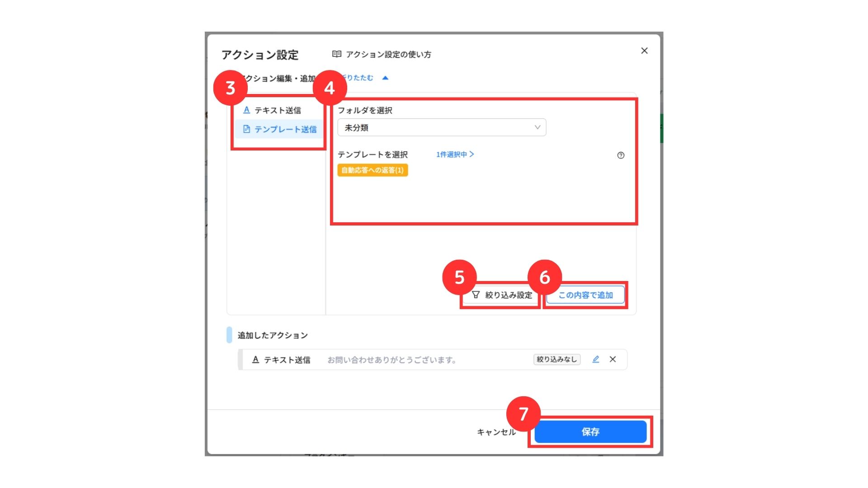Open アクション設定の使い方 guide link
The image size is (868, 488).
pos(388,54)
